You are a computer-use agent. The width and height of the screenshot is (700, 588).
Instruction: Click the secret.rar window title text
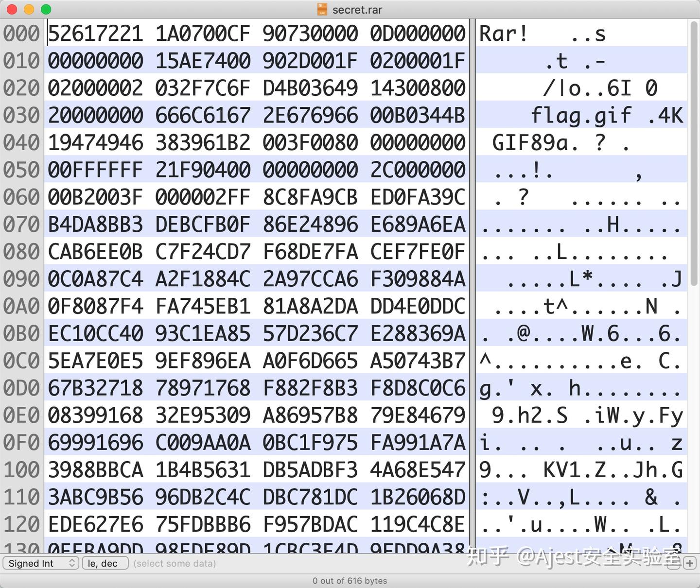coord(357,10)
